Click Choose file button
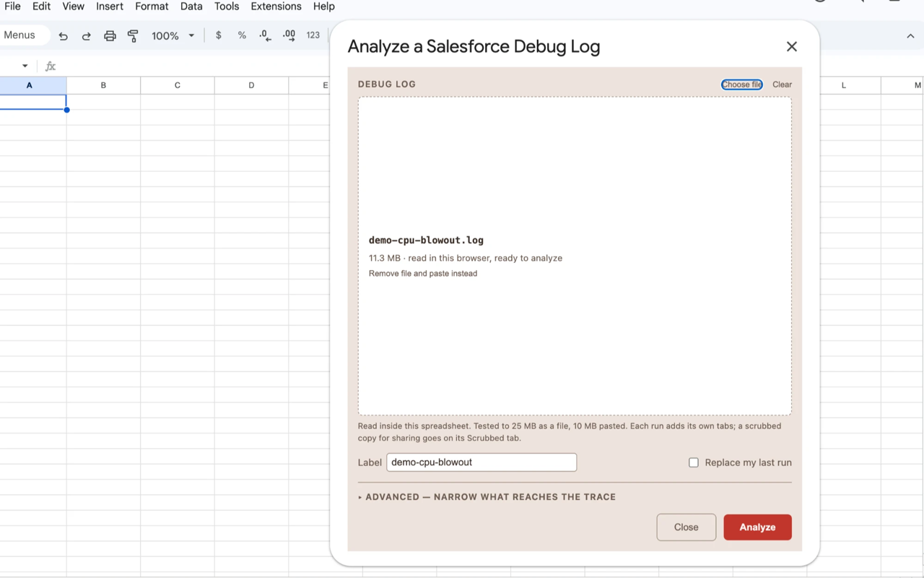Screen dimensions: 924x578 click(742, 85)
